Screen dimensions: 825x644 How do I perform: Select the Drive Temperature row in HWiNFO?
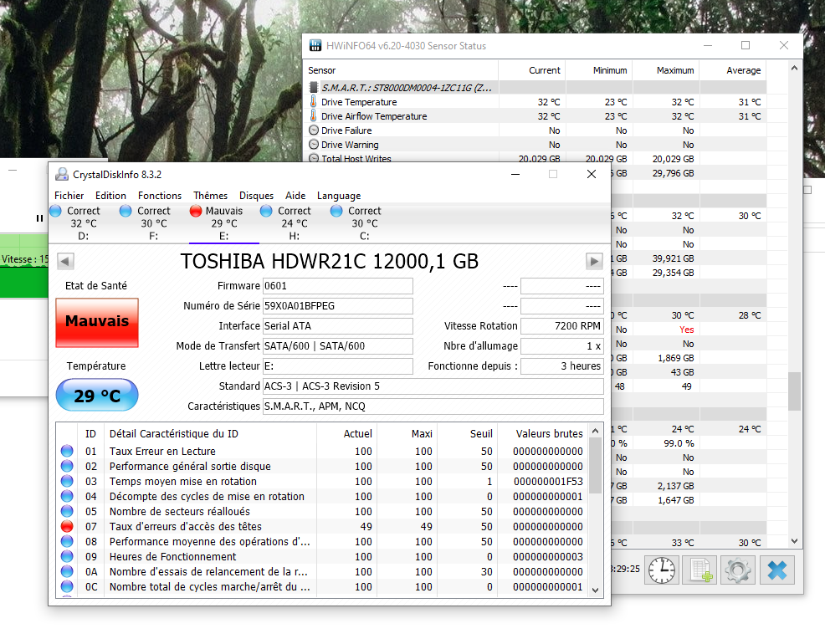coord(535,102)
